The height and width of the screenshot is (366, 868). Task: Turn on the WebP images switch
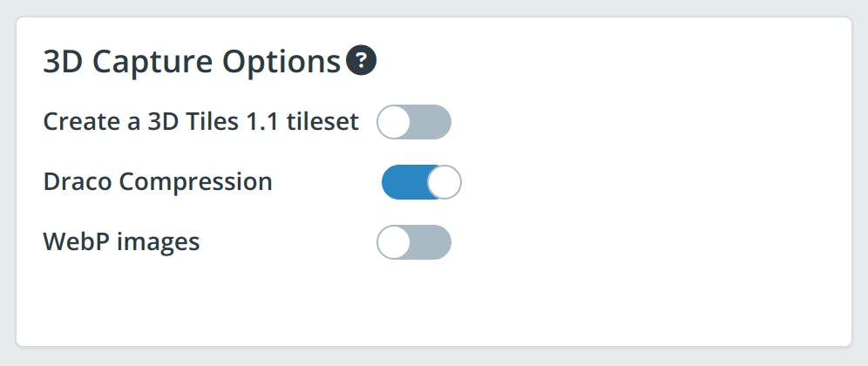tap(414, 242)
